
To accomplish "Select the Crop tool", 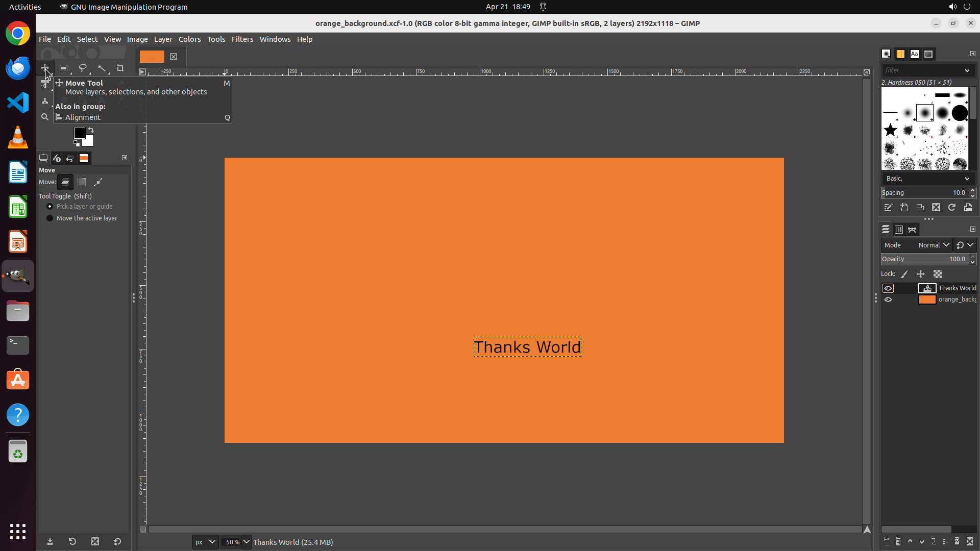I will (120, 68).
